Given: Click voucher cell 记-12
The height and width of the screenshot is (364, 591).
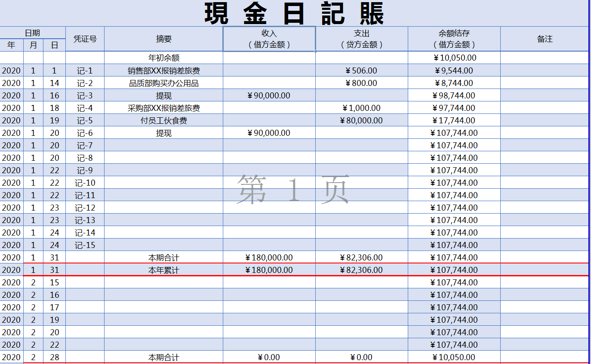Looking at the screenshot, I should pyautogui.click(x=85, y=208).
